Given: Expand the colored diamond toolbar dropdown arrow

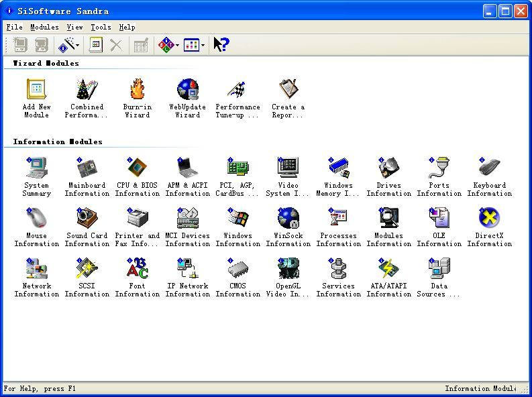Looking at the screenshot, I should pyautogui.click(x=177, y=46).
